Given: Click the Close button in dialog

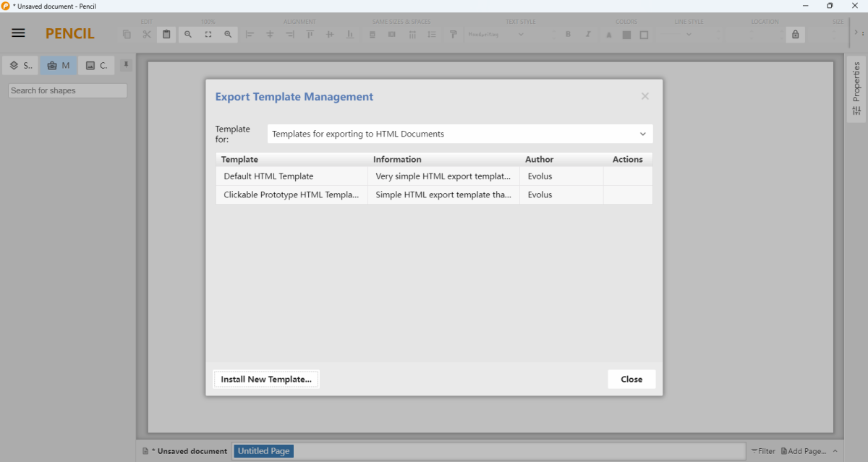Looking at the screenshot, I should click(x=631, y=380).
